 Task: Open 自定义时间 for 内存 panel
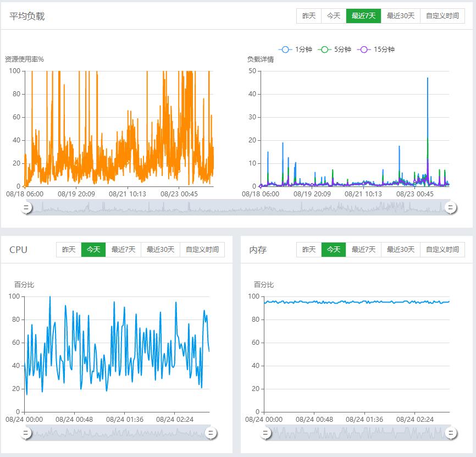tap(442, 250)
